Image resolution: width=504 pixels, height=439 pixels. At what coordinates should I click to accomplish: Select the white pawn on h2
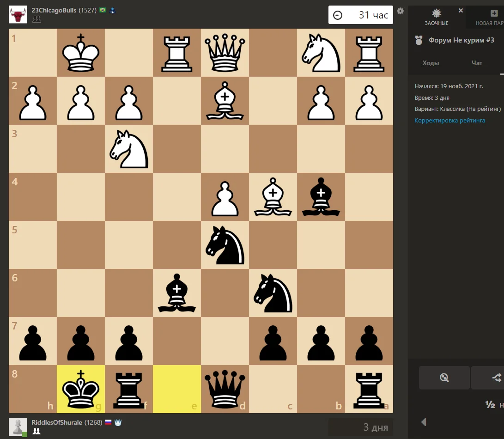[x=33, y=101]
